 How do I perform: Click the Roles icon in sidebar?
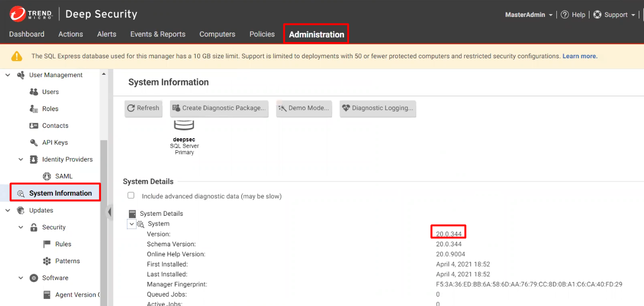34,109
